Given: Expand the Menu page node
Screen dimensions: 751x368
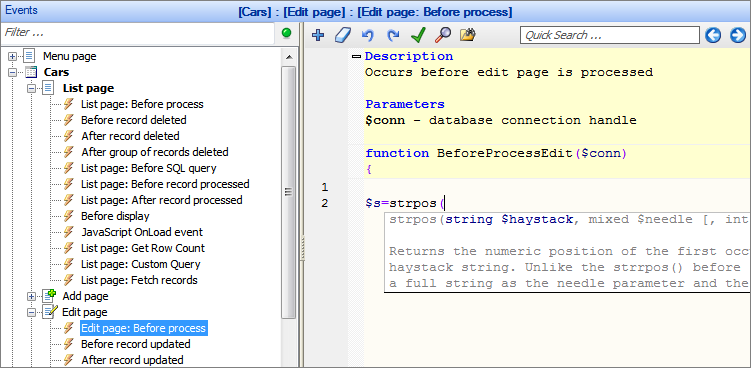Looking at the screenshot, I should pyautogui.click(x=12, y=57).
